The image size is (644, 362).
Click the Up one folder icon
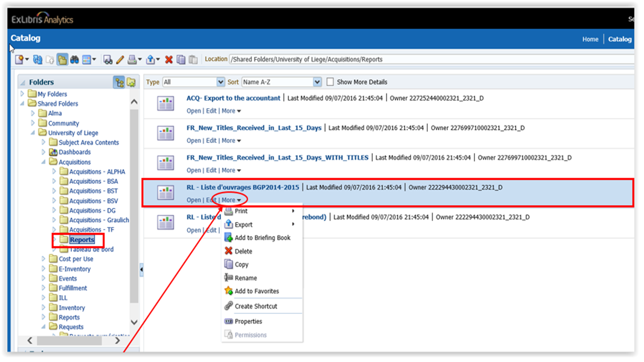[x=50, y=59]
